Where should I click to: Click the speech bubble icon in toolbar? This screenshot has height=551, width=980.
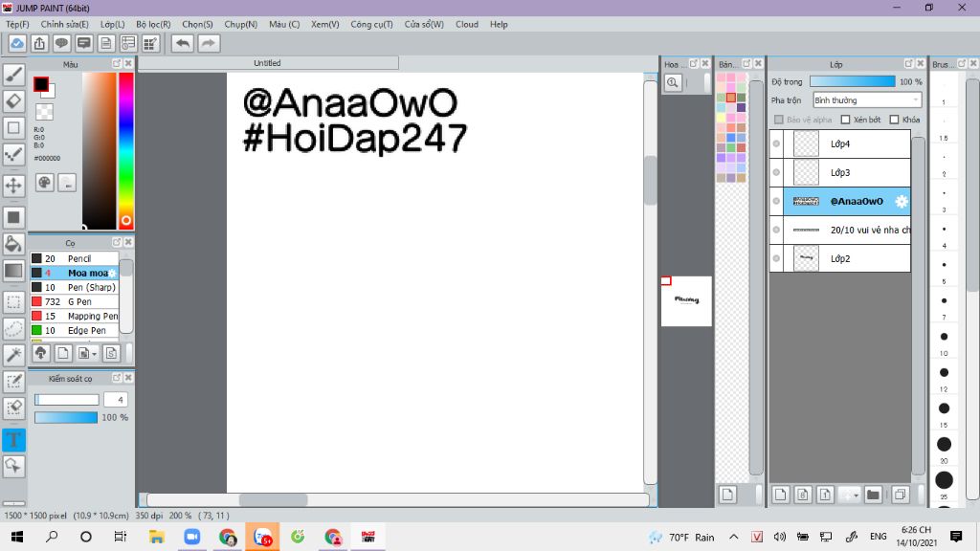[x=61, y=43]
